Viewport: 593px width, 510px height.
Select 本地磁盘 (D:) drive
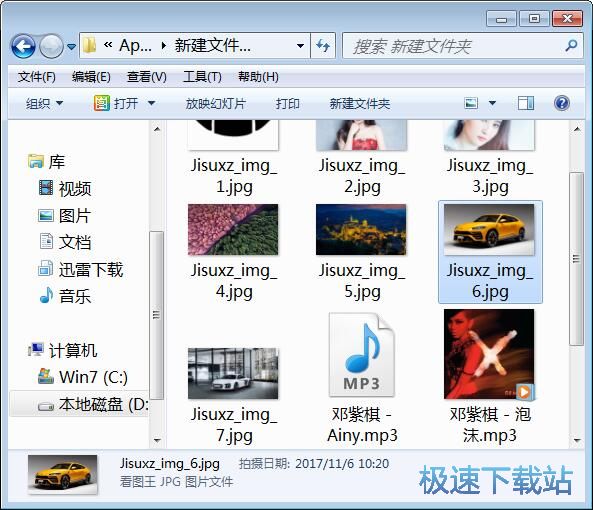[x=79, y=404]
